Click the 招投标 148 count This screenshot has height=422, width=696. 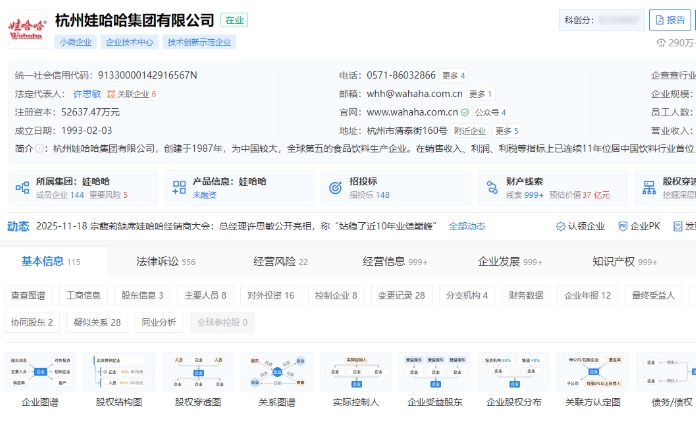point(369,195)
